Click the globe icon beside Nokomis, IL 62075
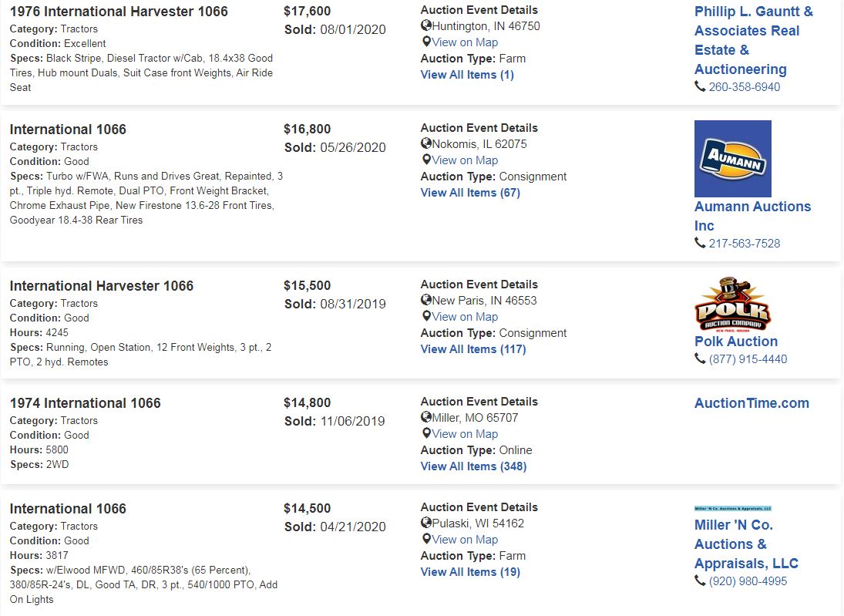Image resolution: width=844 pixels, height=616 pixels. 426,143
